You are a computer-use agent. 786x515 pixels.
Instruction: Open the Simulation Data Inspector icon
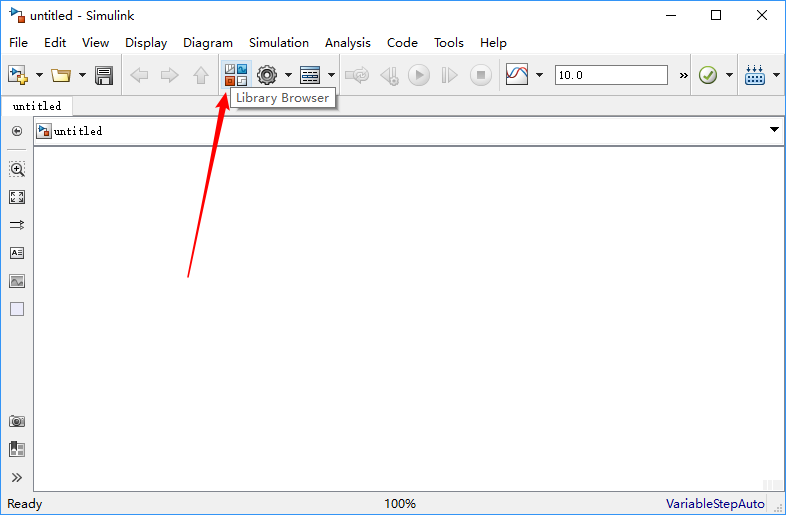[x=517, y=75]
